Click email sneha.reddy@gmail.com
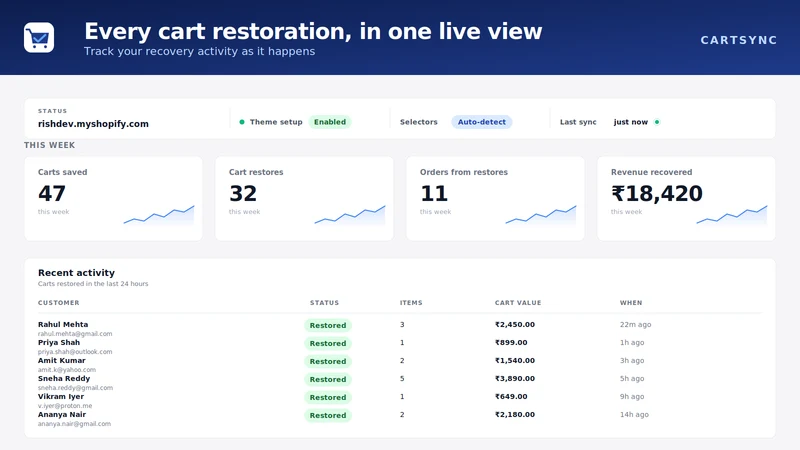The height and width of the screenshot is (450, 800). (x=76, y=388)
